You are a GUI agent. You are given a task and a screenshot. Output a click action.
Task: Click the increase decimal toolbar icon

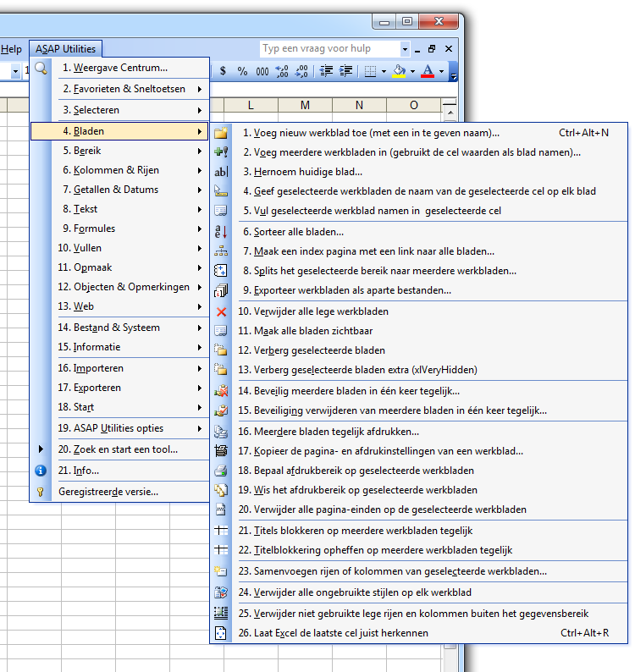click(282, 71)
